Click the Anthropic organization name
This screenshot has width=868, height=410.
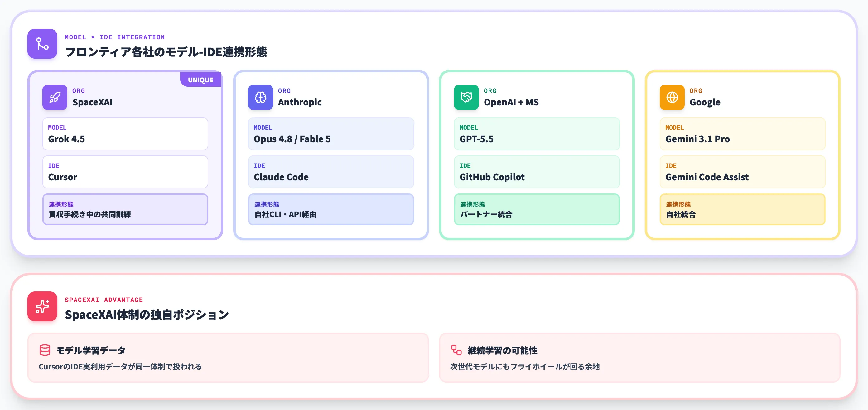(x=300, y=102)
